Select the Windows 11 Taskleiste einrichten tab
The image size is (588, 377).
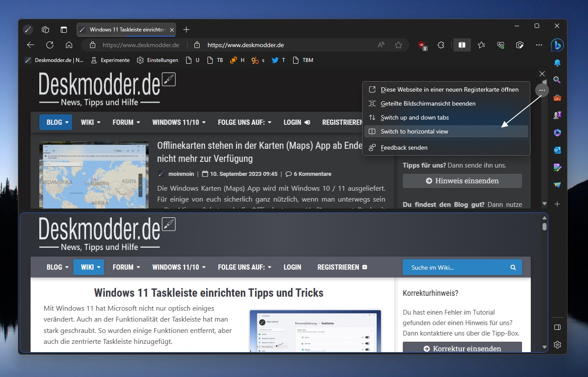pyautogui.click(x=127, y=30)
